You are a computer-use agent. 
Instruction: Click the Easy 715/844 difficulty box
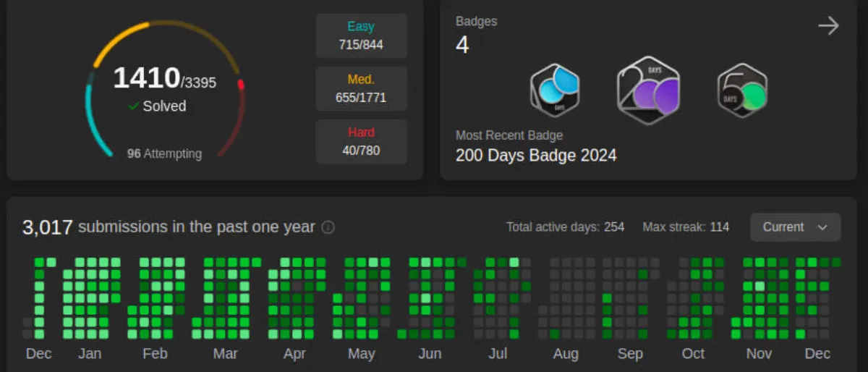[x=361, y=35]
